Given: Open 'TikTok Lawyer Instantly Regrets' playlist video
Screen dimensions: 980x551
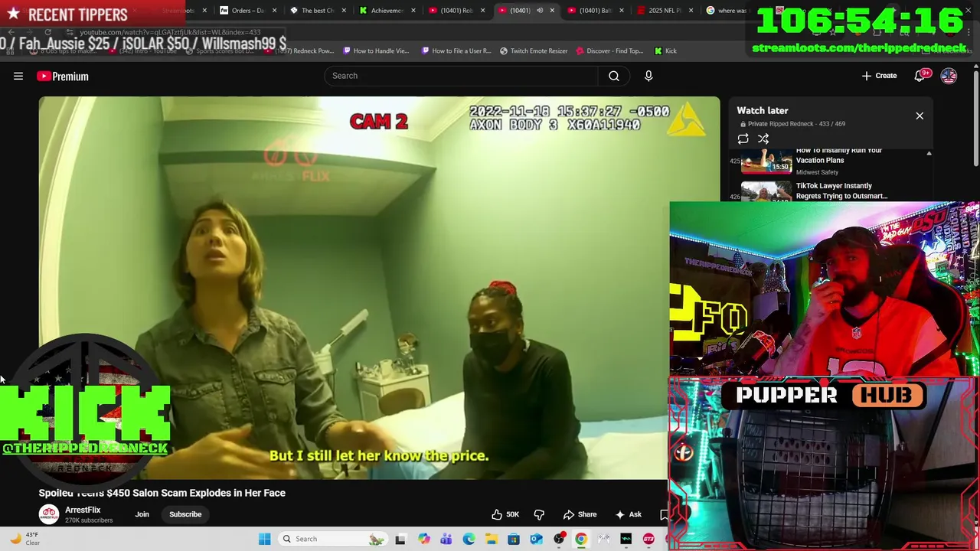Looking at the screenshot, I should click(x=830, y=191).
